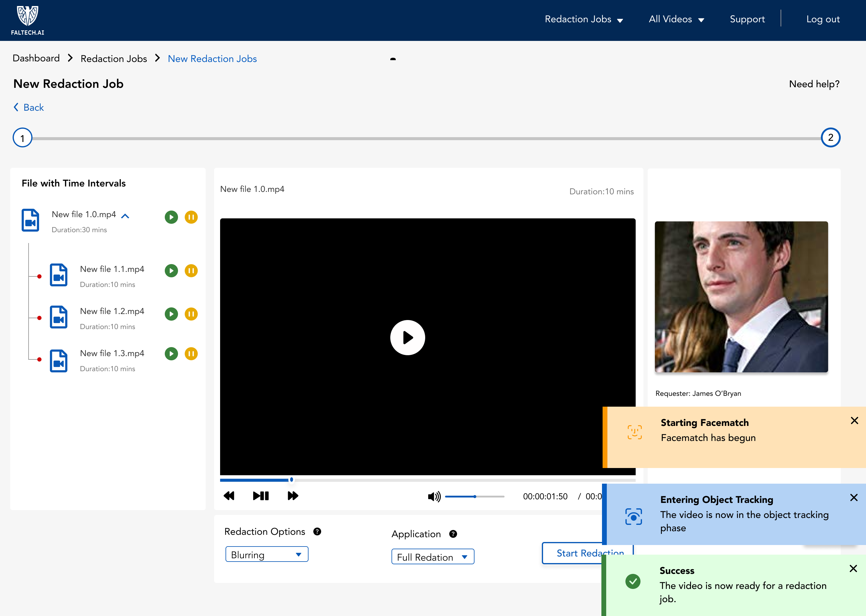866x616 pixels.
Task: Play New file 1.3.mp4
Action: (x=171, y=354)
